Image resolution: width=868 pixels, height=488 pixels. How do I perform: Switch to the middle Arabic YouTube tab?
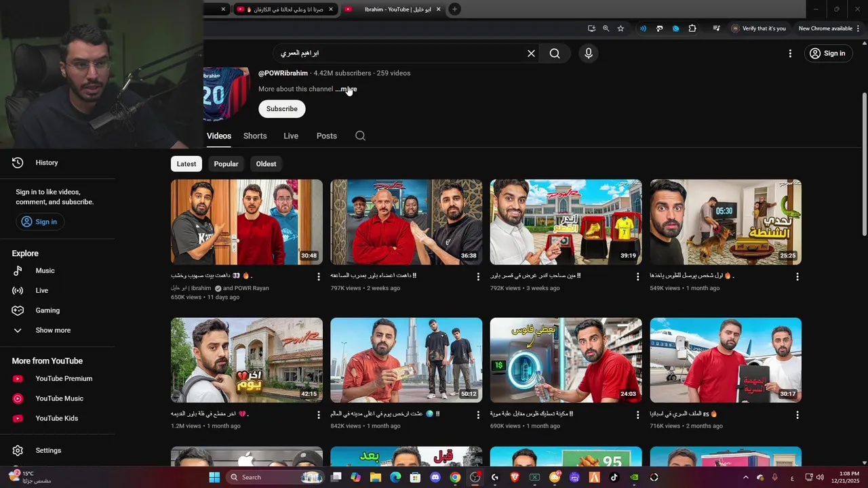(285, 9)
